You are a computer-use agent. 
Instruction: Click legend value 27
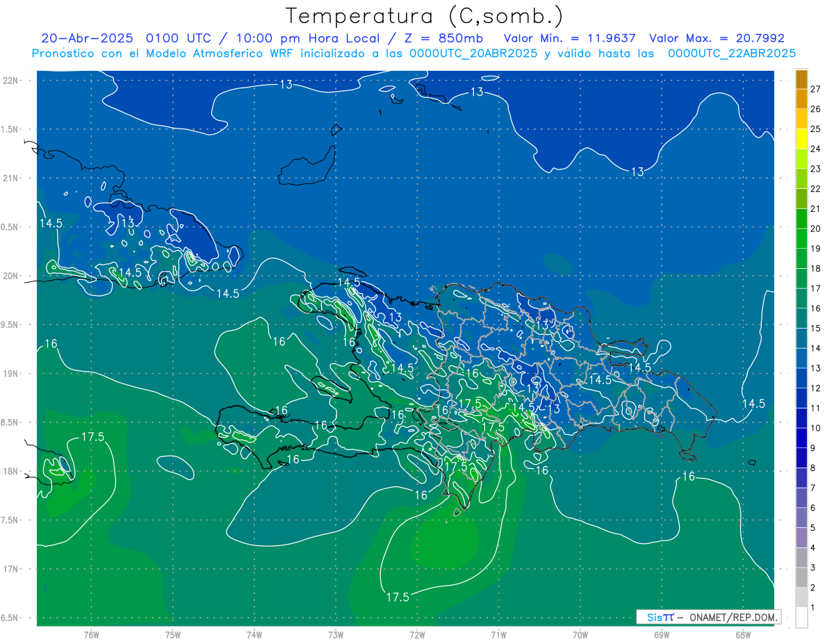815,90
